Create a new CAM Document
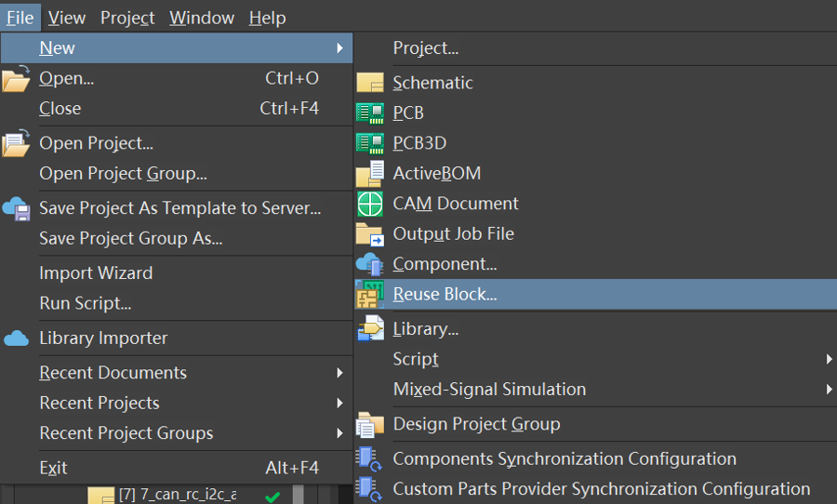The image size is (837, 504). click(595, 204)
